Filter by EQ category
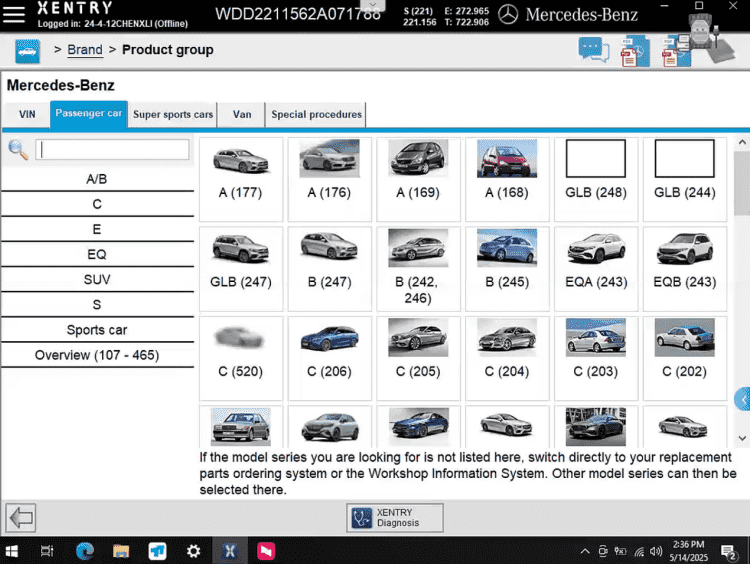Image resolution: width=751 pixels, height=564 pixels. pos(97,254)
